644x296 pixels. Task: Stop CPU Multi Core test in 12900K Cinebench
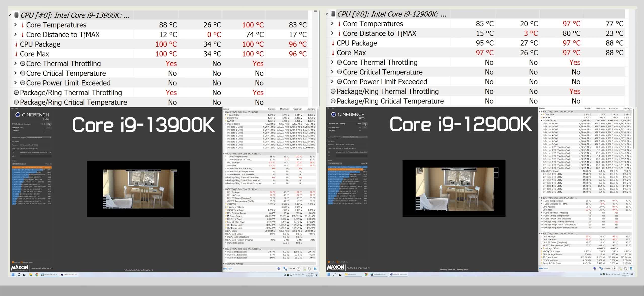pos(365,124)
